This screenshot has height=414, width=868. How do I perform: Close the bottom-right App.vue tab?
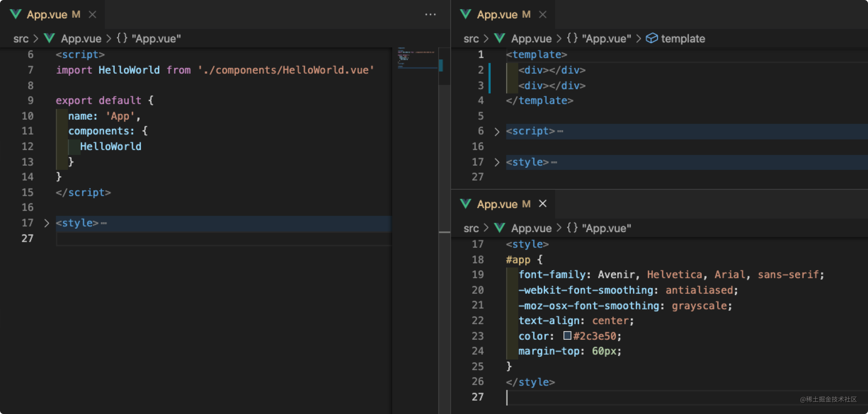tap(542, 204)
